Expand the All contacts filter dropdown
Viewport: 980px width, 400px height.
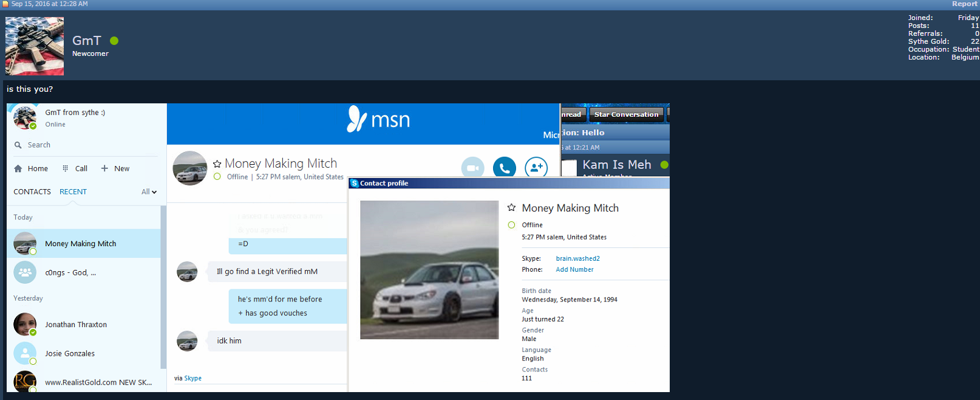pos(149,191)
